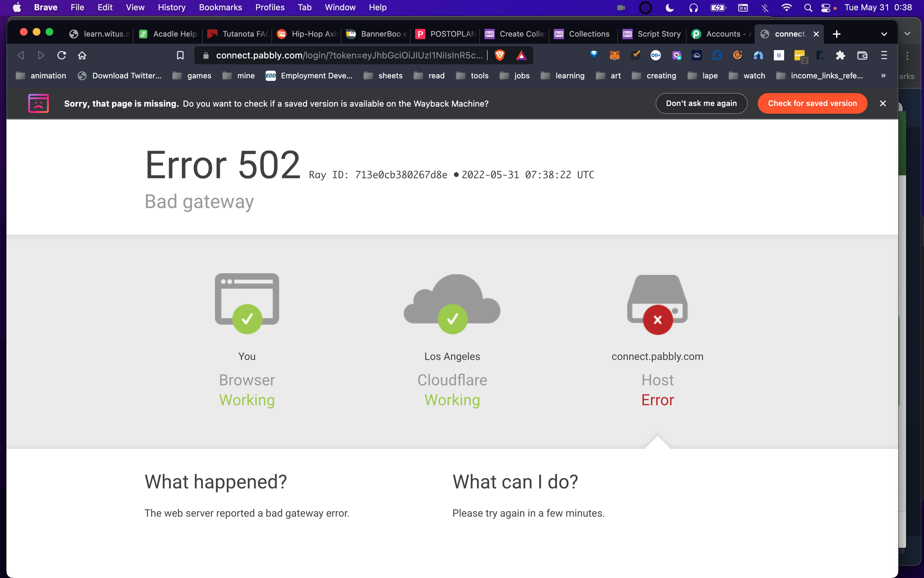The image size is (924, 578).
Task: Open the watch bookmarks folder
Action: [747, 76]
